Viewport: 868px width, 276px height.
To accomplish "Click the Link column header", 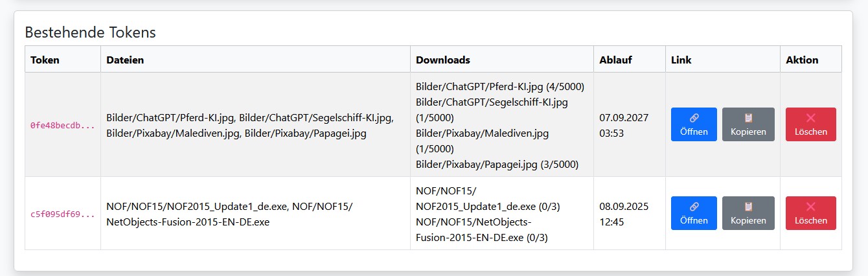I will 681,60.
